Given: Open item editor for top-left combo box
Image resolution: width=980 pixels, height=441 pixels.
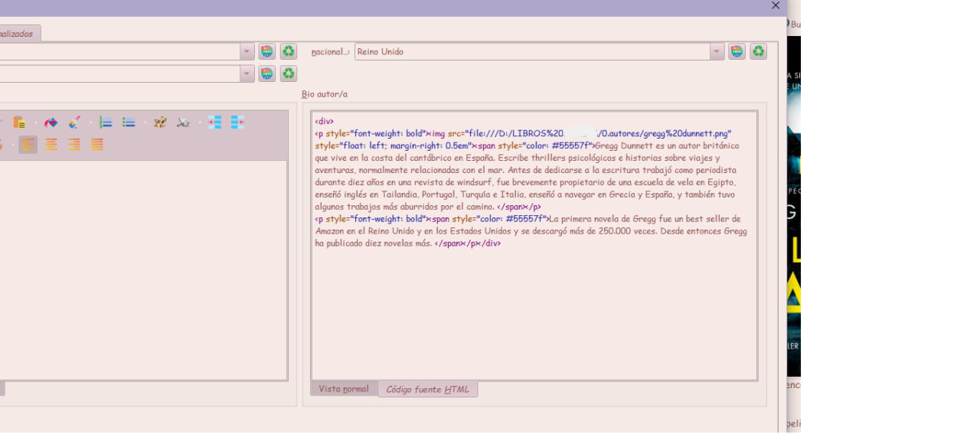Looking at the screenshot, I should [x=266, y=51].
